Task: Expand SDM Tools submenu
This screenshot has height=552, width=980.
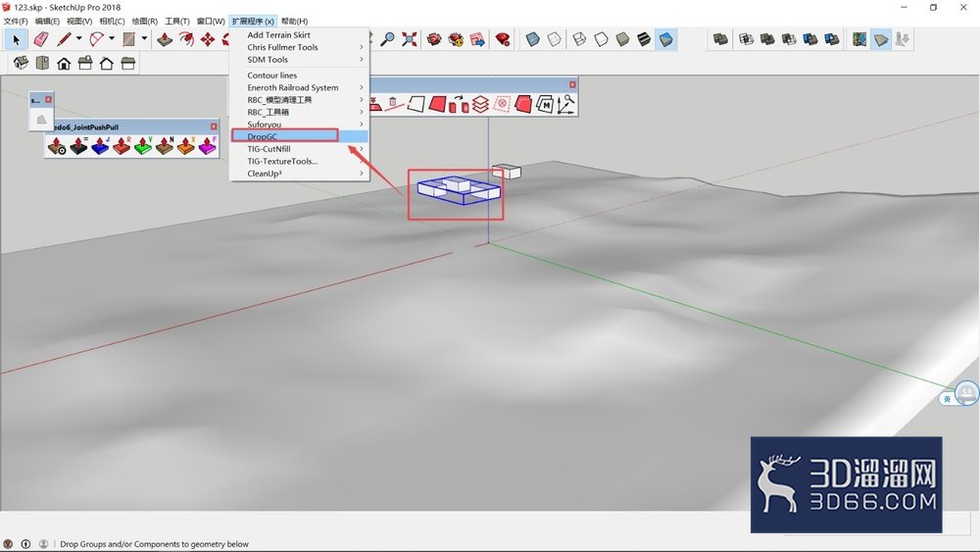Action: pyautogui.click(x=299, y=60)
